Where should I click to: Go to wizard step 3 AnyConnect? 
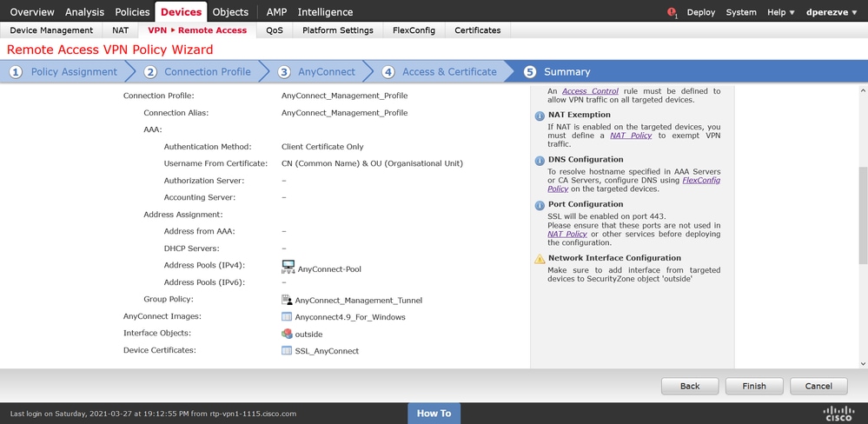tap(316, 71)
